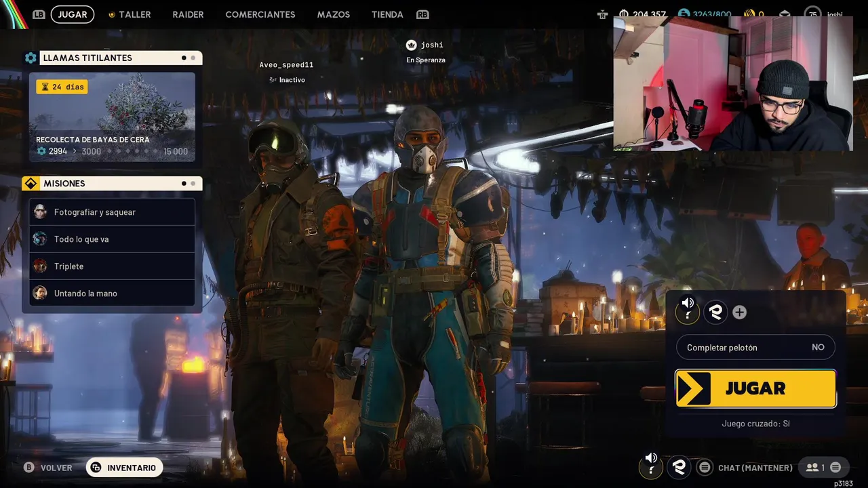The height and width of the screenshot is (488, 868).
Task: Select second page dot in Misiones header
Action: click(193, 183)
